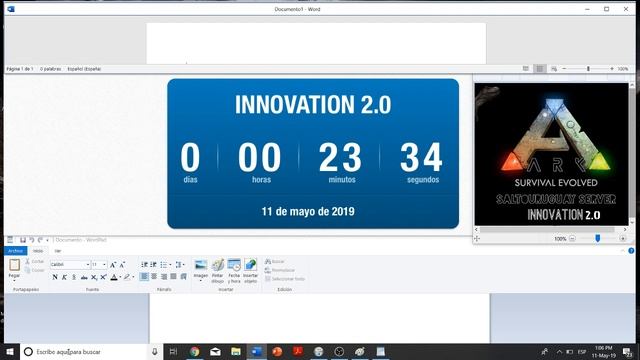Expand the Imagen dropdown arrow
This screenshot has width=640, height=360.
pos(200,281)
